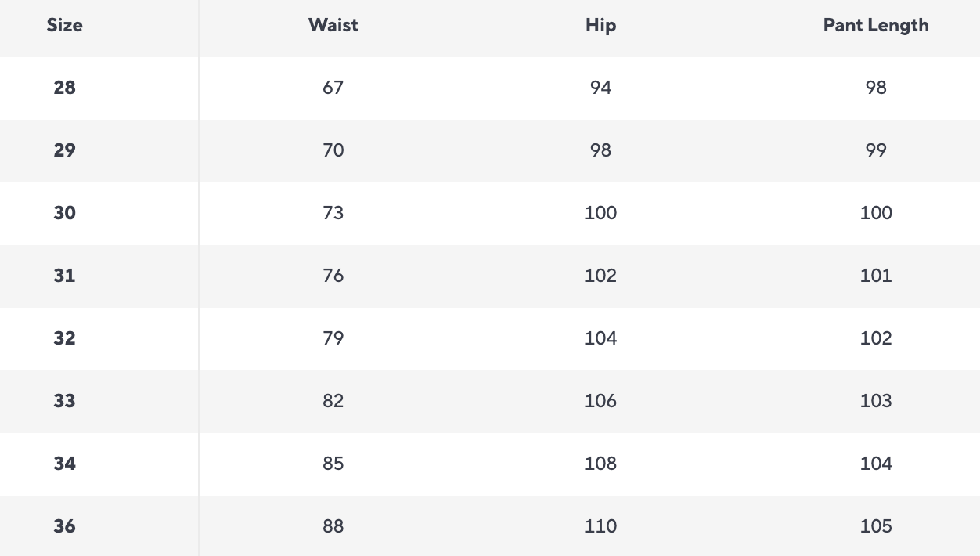Click hip value 106 for size 33

coord(600,401)
